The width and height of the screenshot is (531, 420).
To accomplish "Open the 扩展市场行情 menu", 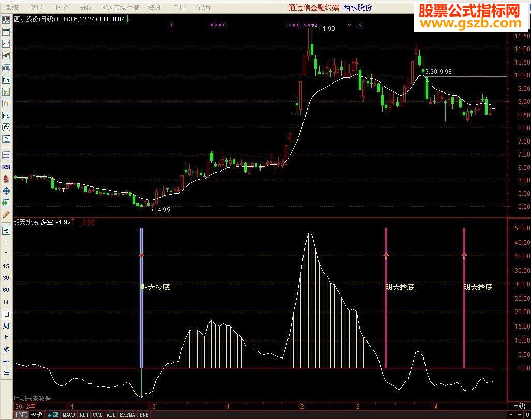I will 120,7.
